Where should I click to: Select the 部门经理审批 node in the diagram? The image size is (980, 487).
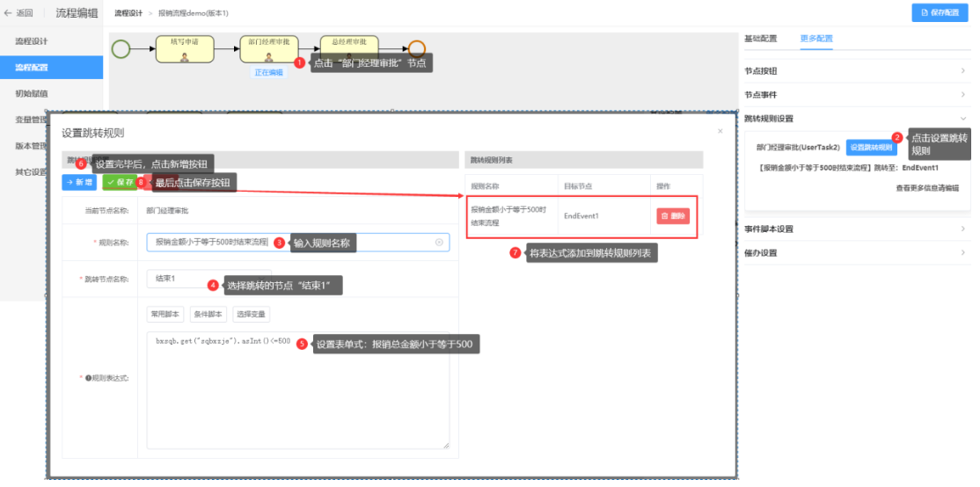[268, 48]
